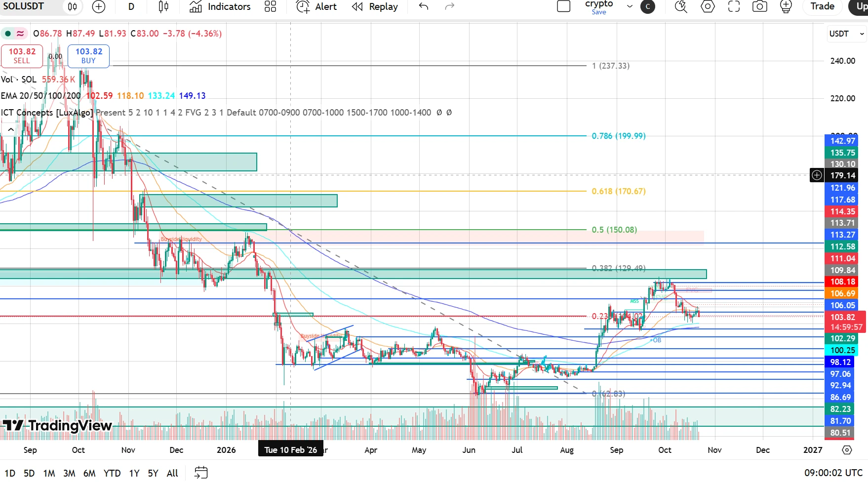Open the Trade panel button
This screenshot has width=868, height=485.
[823, 6]
